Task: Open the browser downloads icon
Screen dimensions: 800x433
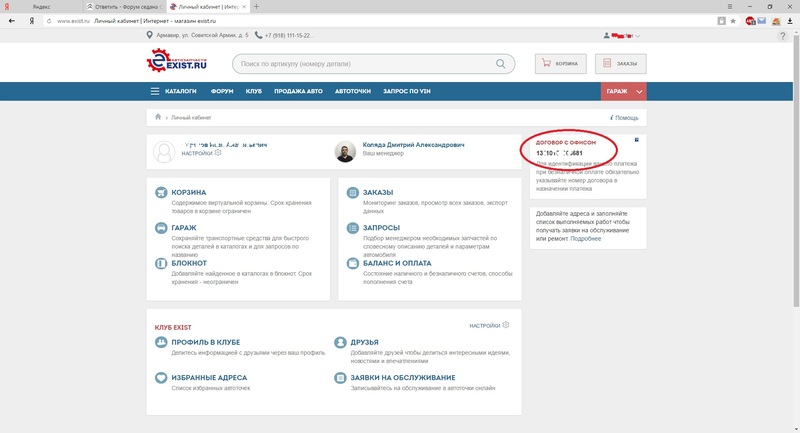Action: [790, 21]
